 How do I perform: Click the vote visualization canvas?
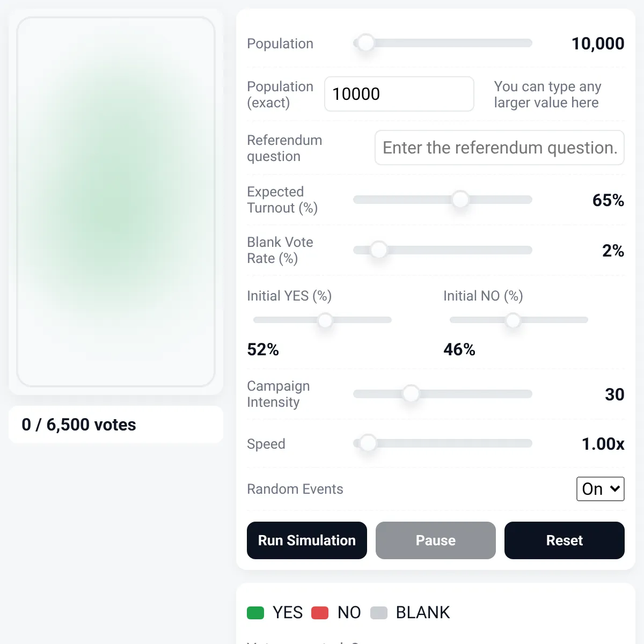click(116, 202)
